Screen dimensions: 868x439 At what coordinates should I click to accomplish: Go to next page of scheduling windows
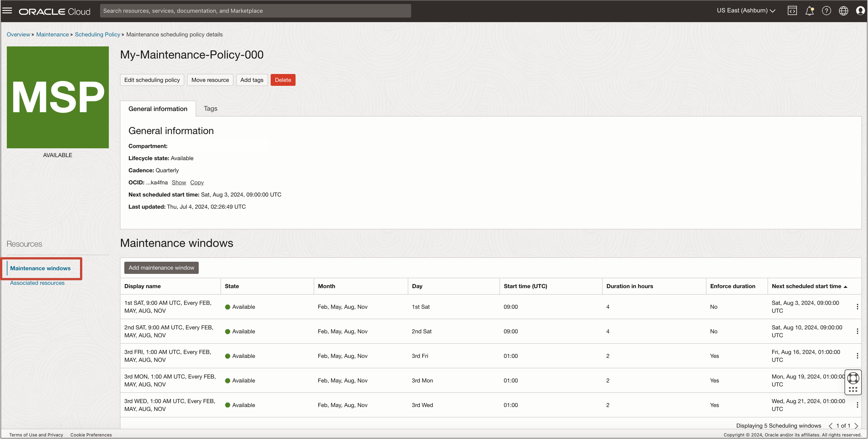click(856, 426)
